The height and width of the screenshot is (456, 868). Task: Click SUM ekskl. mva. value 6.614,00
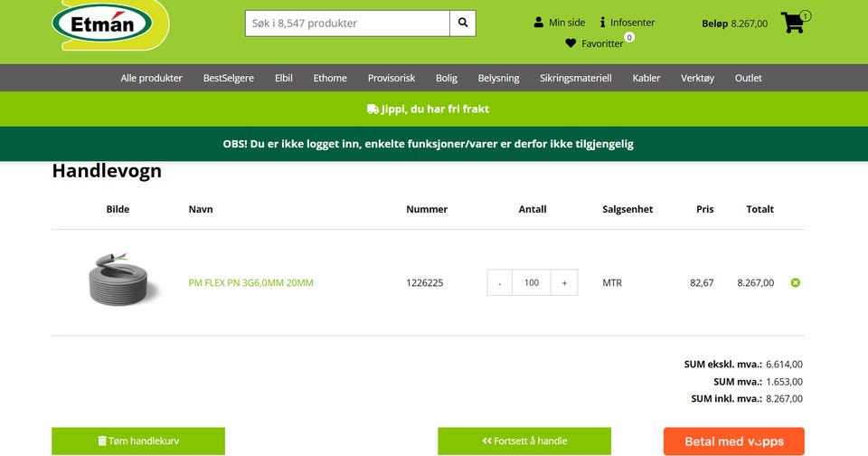coord(785,364)
